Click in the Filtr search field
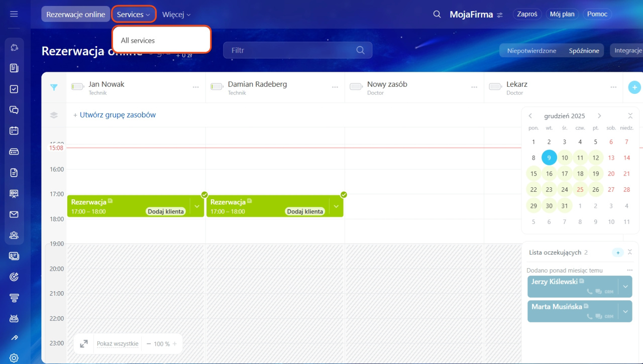Viewport: 643px width, 364px height. (291, 50)
